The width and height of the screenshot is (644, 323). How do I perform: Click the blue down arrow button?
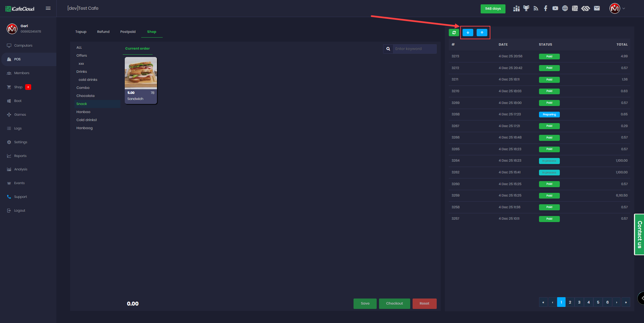[468, 33]
